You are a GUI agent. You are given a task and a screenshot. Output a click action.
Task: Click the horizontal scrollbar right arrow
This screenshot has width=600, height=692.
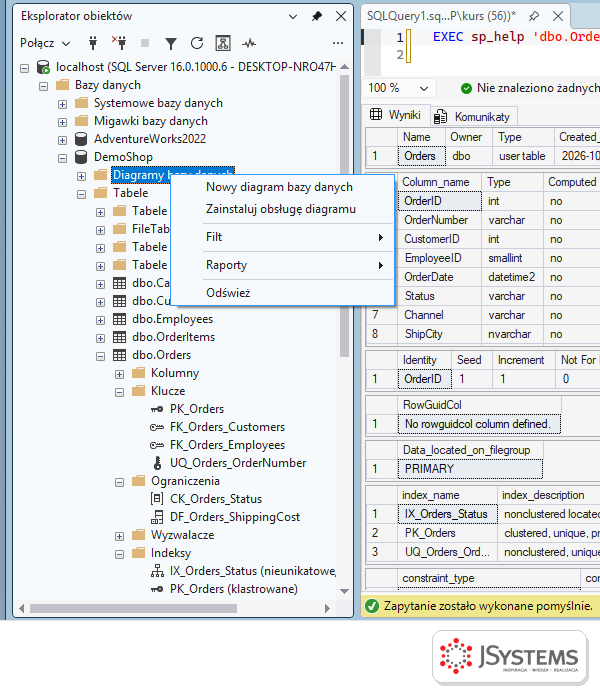(327, 609)
